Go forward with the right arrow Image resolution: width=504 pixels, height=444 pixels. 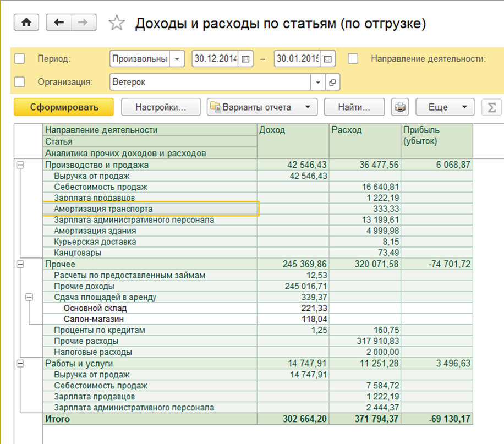(83, 22)
